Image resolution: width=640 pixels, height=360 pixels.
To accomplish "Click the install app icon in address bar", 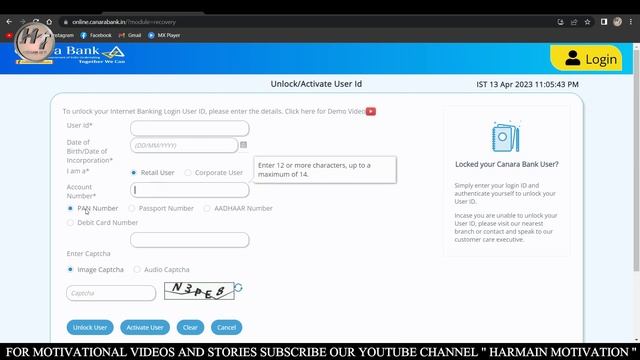I will pos(560,22).
